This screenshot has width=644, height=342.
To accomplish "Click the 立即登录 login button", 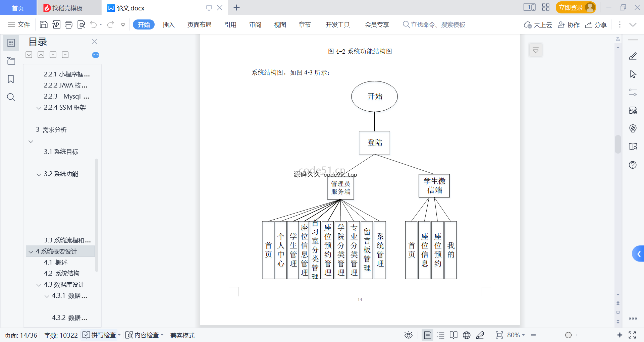I will [x=576, y=7].
